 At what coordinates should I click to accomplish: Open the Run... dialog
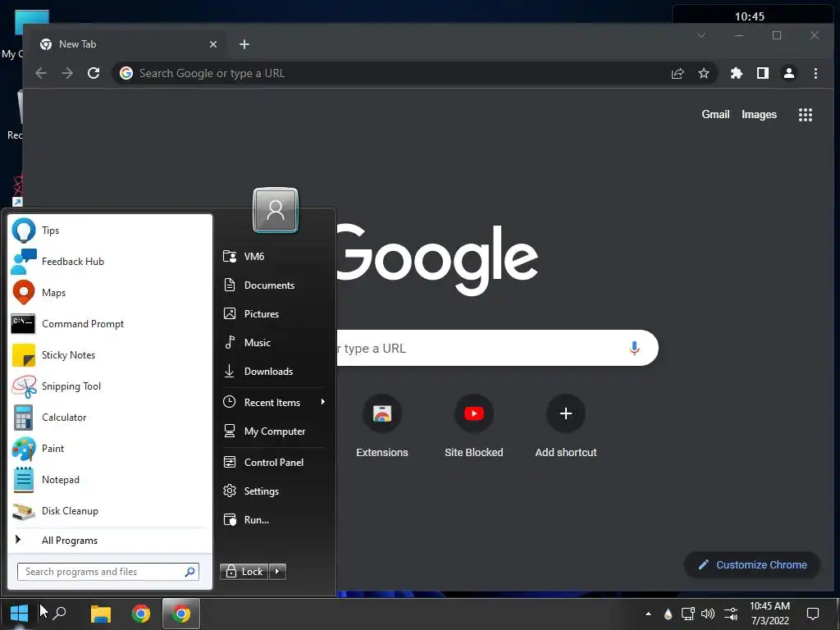click(273, 519)
